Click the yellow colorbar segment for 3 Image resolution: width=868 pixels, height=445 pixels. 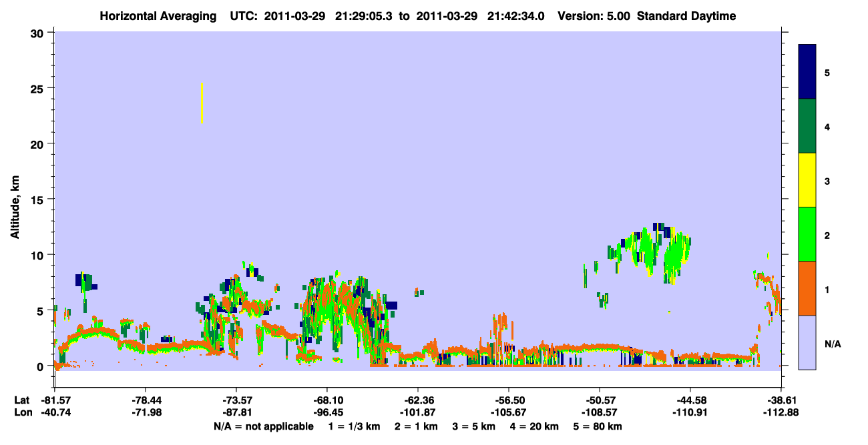point(807,180)
